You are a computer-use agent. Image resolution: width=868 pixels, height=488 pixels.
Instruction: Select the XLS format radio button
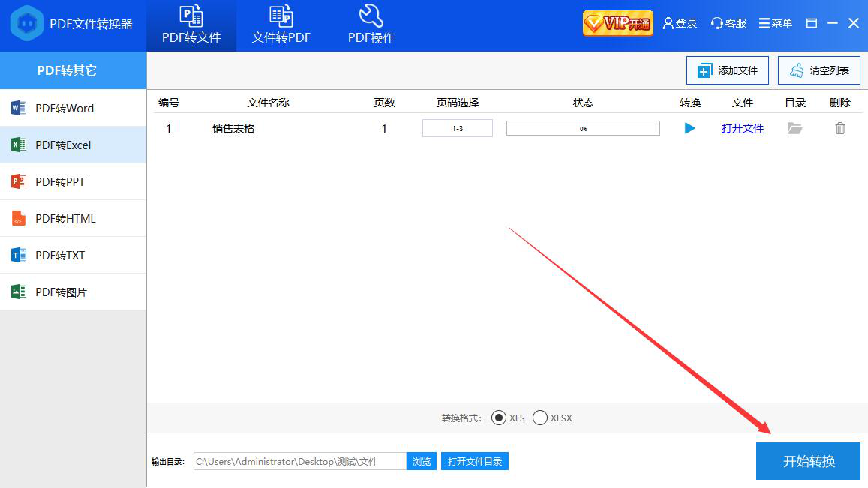pos(498,418)
